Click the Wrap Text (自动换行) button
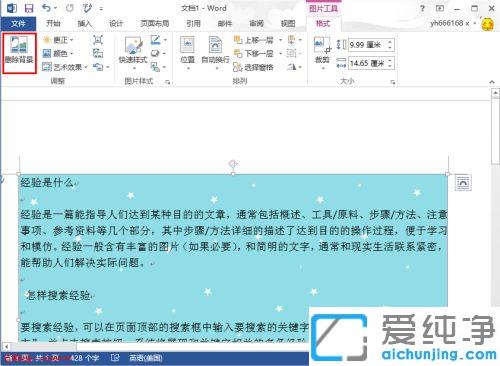Viewport: 500px width, 366px height. point(215,53)
